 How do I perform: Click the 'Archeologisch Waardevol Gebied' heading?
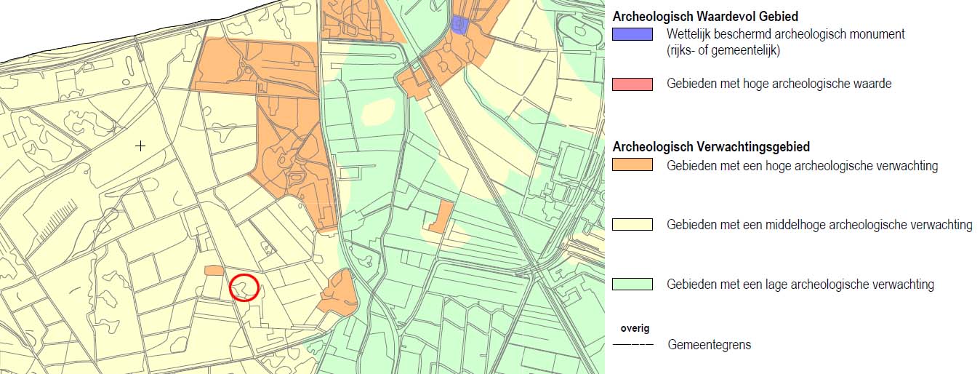click(705, 16)
